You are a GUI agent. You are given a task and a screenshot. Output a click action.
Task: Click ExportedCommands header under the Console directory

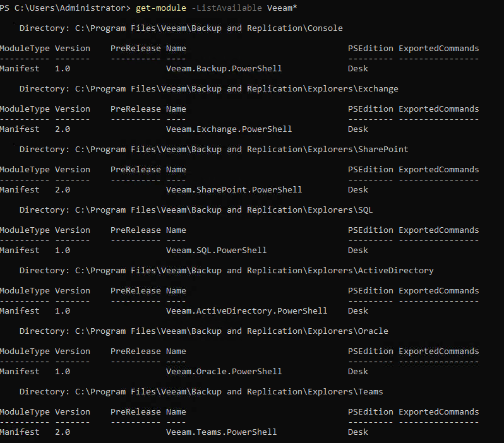(x=439, y=49)
